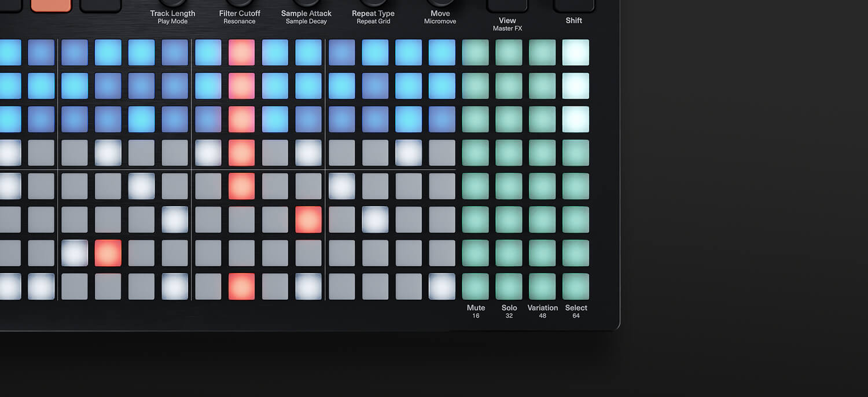This screenshot has width=868, height=397.
Task: Tap the top green pad in the Variation column
Action: [x=542, y=53]
